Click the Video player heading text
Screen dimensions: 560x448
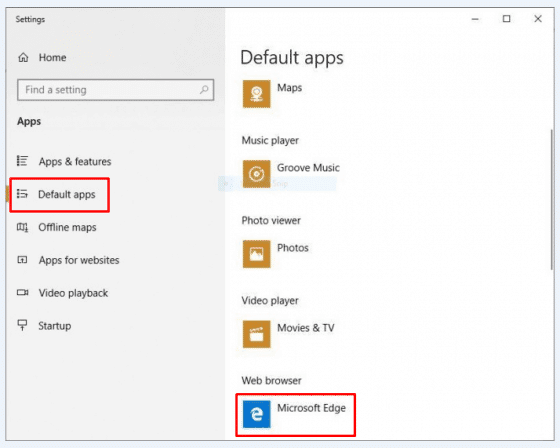point(270,300)
